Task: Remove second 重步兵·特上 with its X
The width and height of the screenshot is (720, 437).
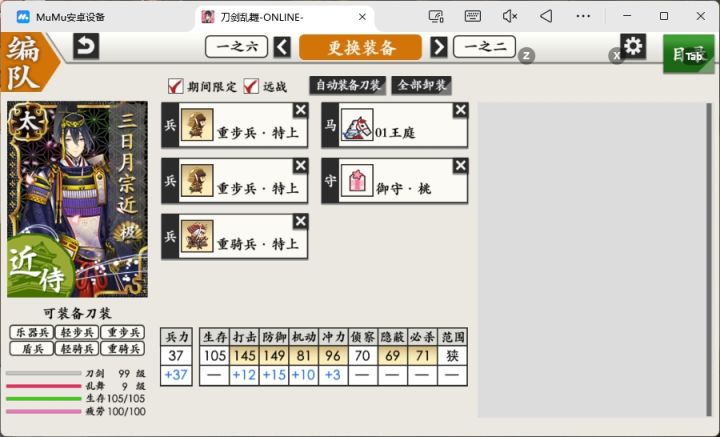Action: click(301, 166)
